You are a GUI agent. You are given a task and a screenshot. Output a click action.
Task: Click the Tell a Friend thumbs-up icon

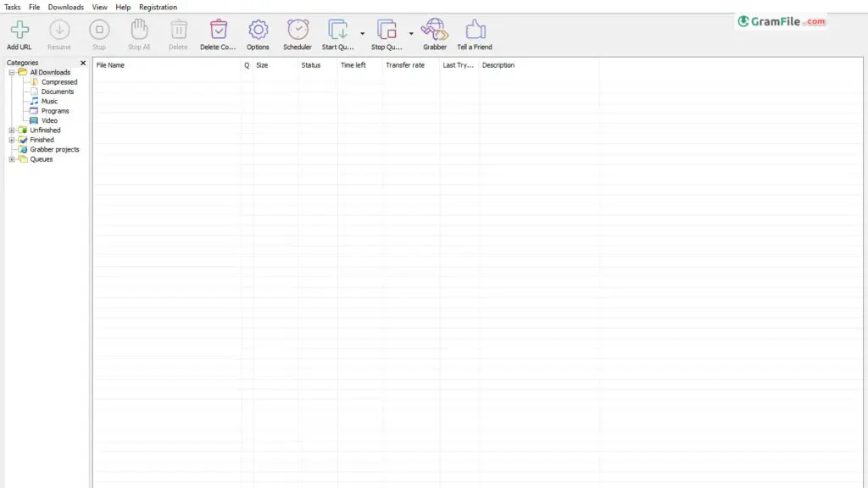tap(475, 30)
